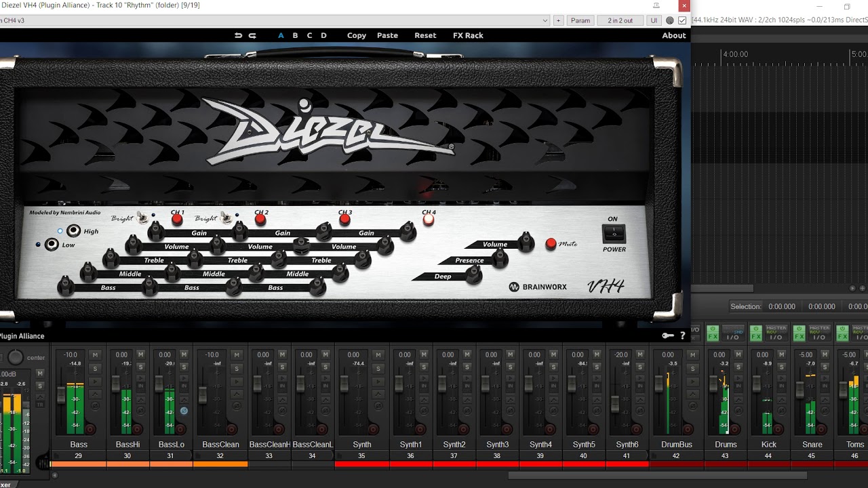Screen dimensions: 868x488
Task: Arm the Bass track record button
Action: tap(90, 429)
